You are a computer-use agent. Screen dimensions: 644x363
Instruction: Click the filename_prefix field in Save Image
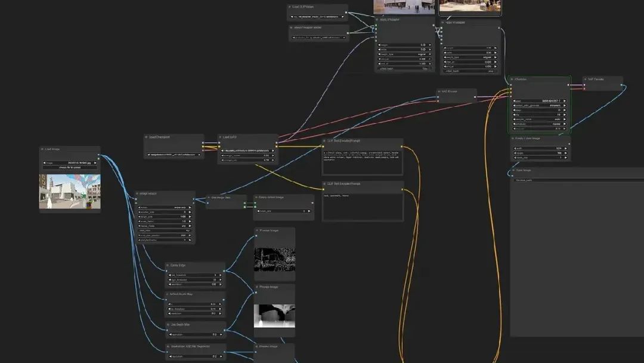tap(577, 180)
